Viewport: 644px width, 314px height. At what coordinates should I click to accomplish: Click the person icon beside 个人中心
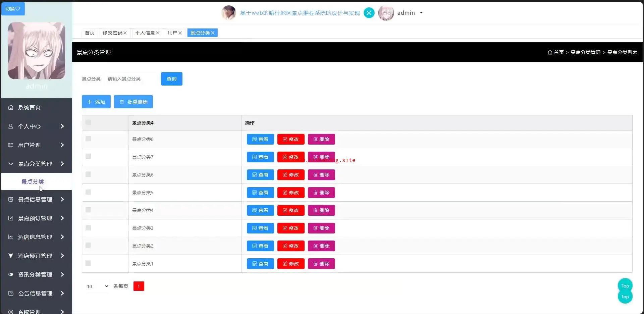[11, 126]
